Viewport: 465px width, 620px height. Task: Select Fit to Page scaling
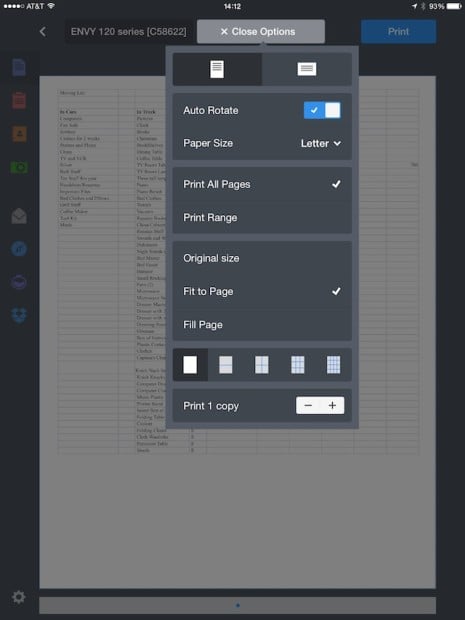pos(262,291)
